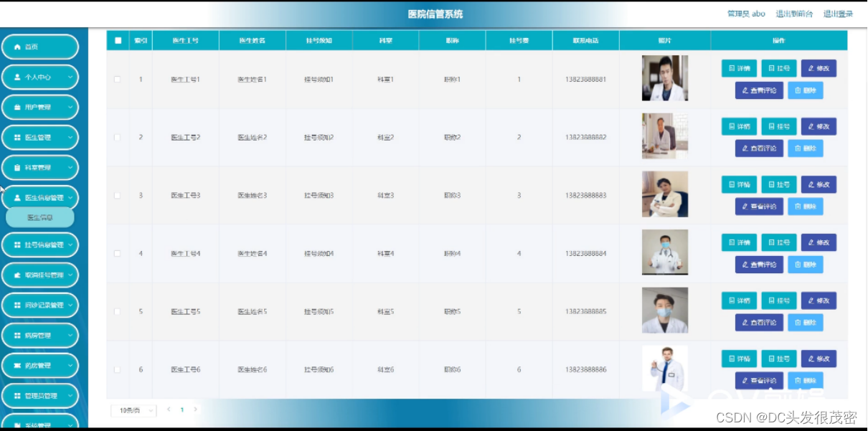
Task: Click phone number 13823888882
Action: pyautogui.click(x=585, y=137)
